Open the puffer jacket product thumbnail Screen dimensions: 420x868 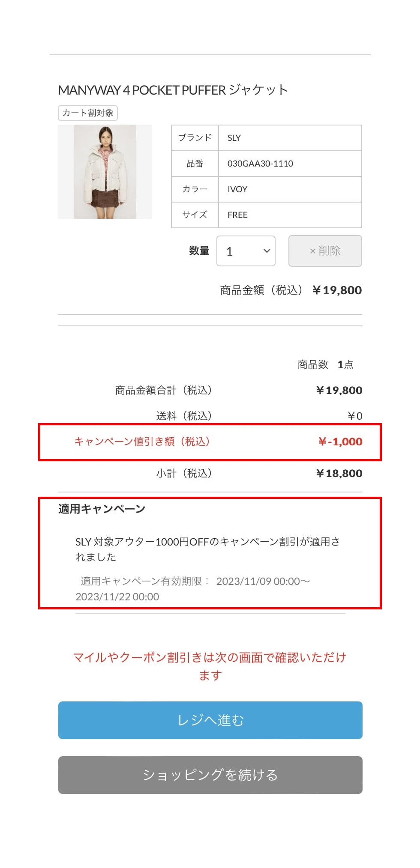click(105, 172)
